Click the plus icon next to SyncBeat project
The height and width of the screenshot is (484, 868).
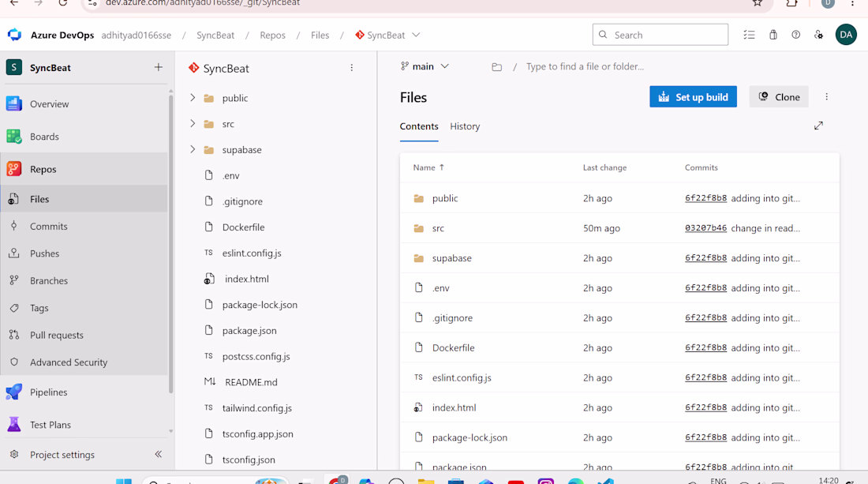point(159,68)
